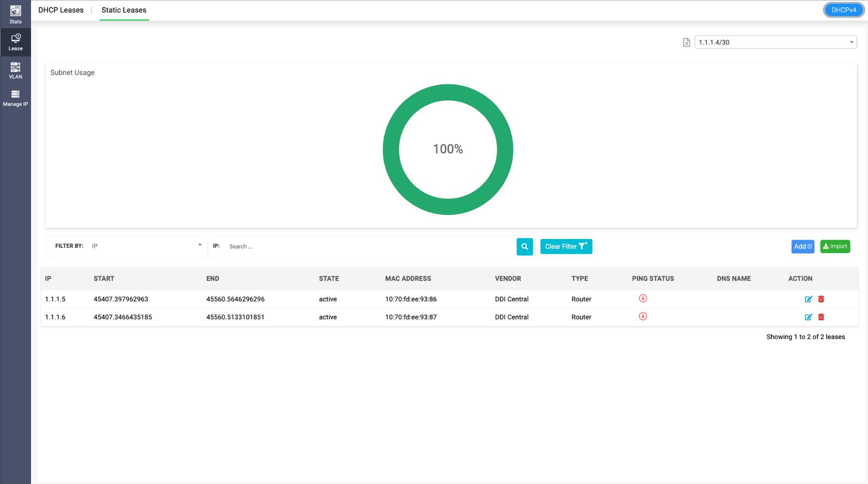Viewport: 868px width, 484px height.
Task: Edit the 1.1.1.6 lease entry
Action: (x=808, y=317)
